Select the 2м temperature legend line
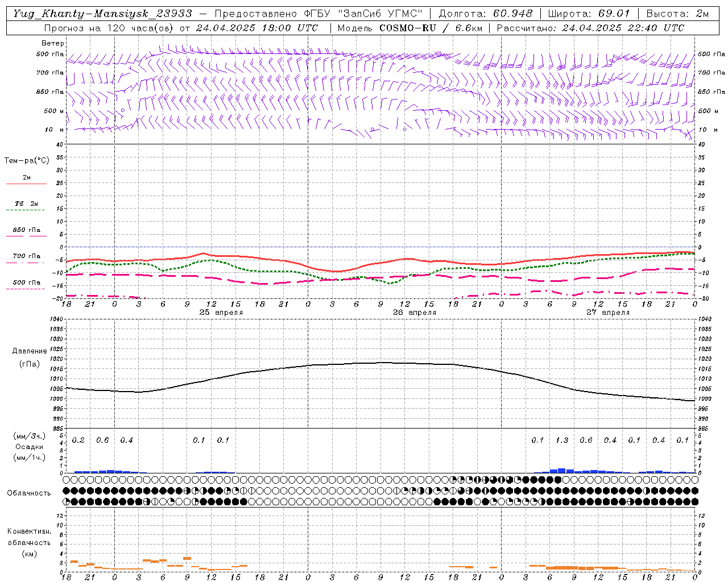 click(x=26, y=180)
